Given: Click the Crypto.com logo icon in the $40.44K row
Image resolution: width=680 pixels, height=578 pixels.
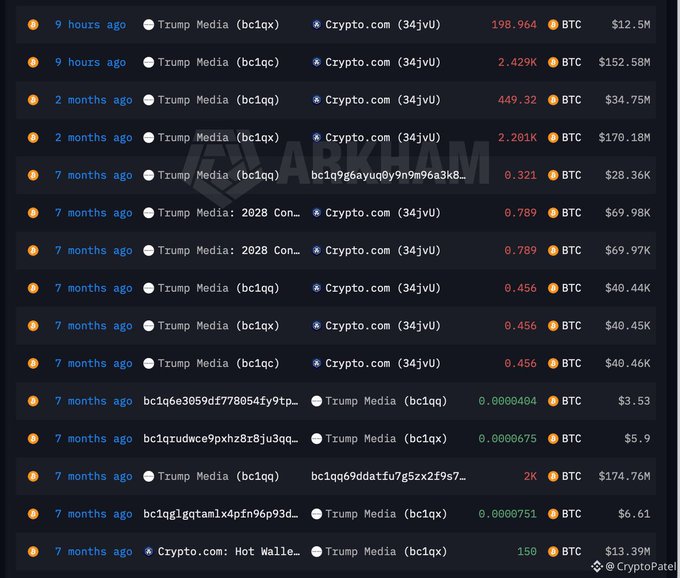Looking at the screenshot, I should [x=317, y=288].
